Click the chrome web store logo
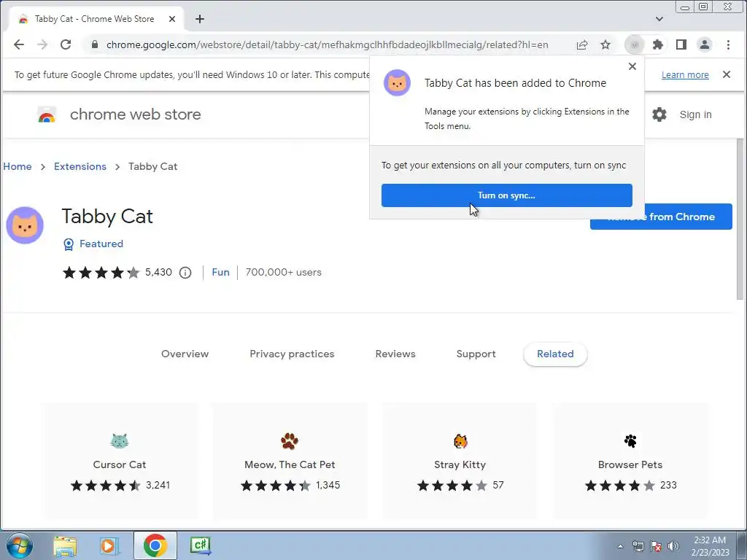The width and height of the screenshot is (747, 560). pyautogui.click(x=47, y=114)
